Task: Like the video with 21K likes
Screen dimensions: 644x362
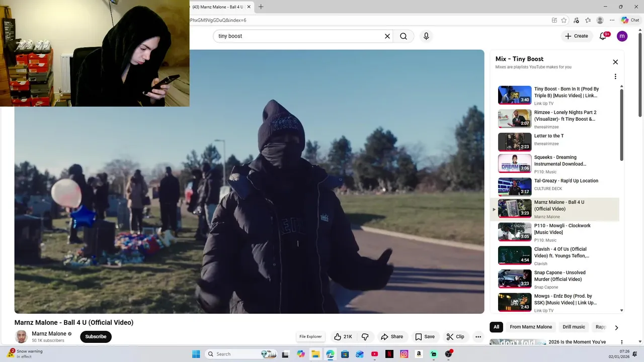Action: 343,337
